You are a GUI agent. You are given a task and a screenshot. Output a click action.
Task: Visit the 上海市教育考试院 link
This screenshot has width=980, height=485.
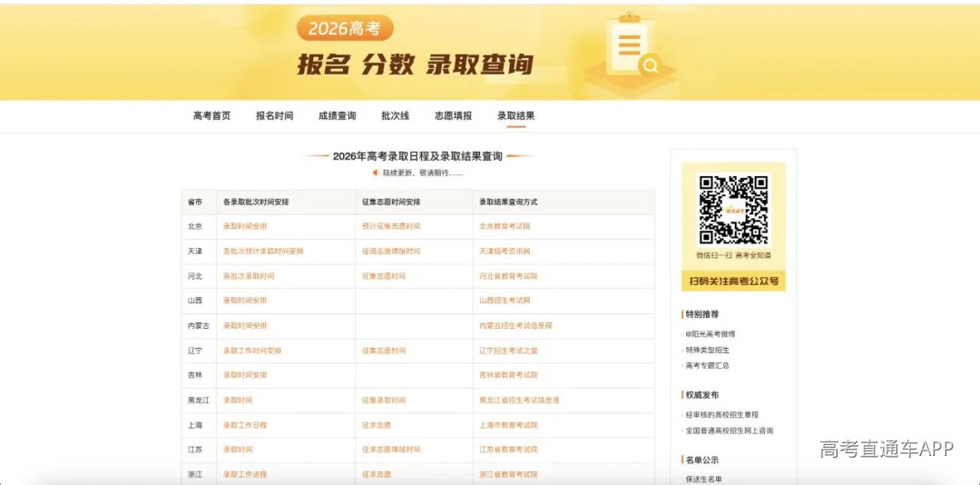(508, 425)
